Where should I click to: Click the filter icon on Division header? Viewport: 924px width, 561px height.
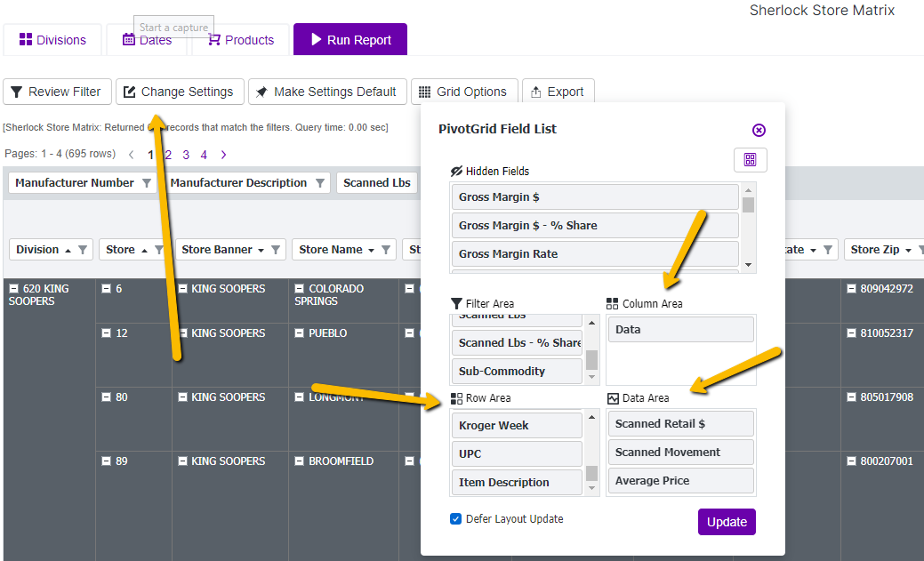(x=83, y=250)
